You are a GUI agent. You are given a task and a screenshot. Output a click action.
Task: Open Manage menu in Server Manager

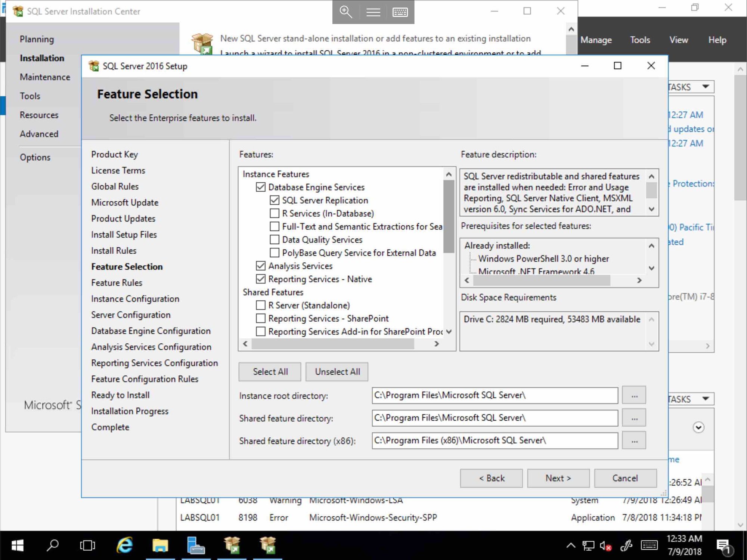tap(596, 40)
